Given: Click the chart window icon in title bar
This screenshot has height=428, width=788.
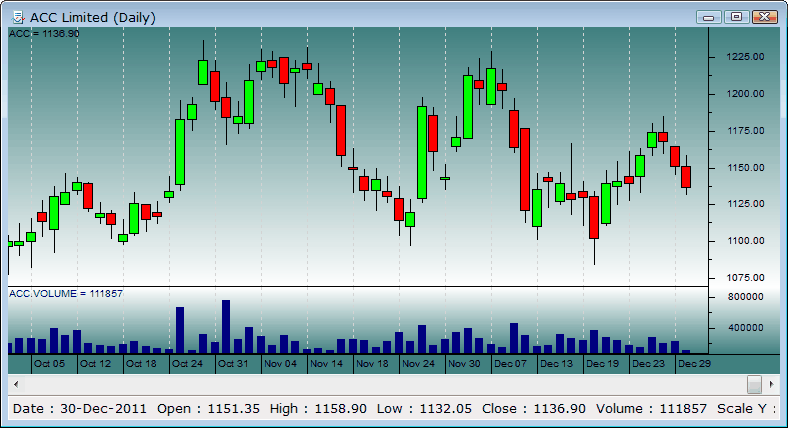Looking at the screenshot, I should coord(16,17).
